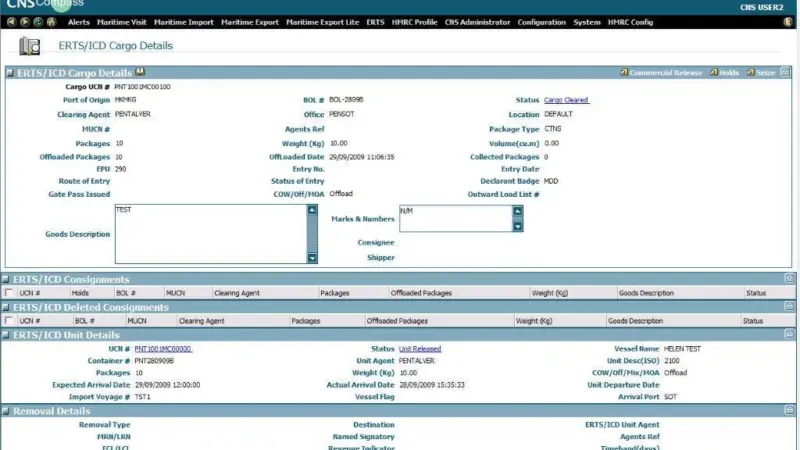The height and width of the screenshot is (450, 800).
Task: Open the Maritime Export menu
Action: (250, 22)
